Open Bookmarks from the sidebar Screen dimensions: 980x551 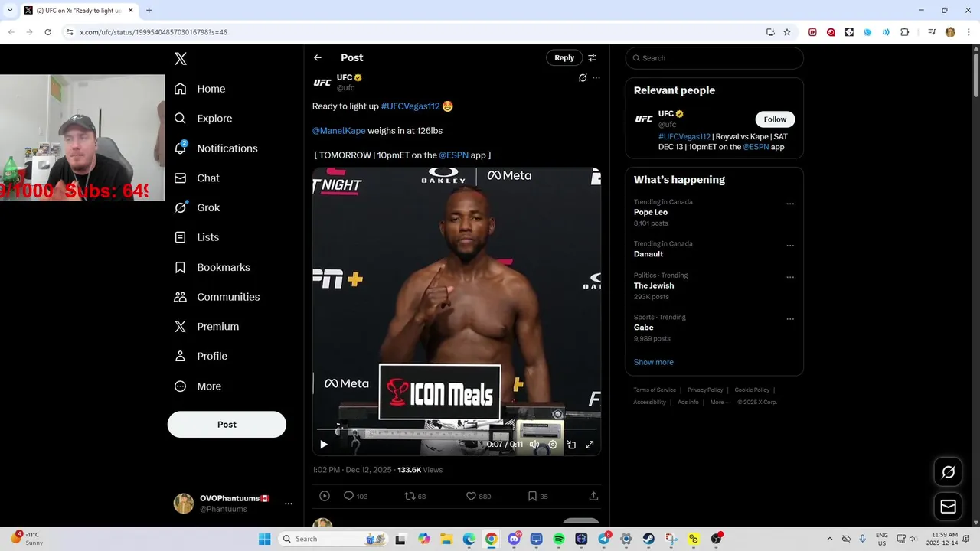coord(212,267)
